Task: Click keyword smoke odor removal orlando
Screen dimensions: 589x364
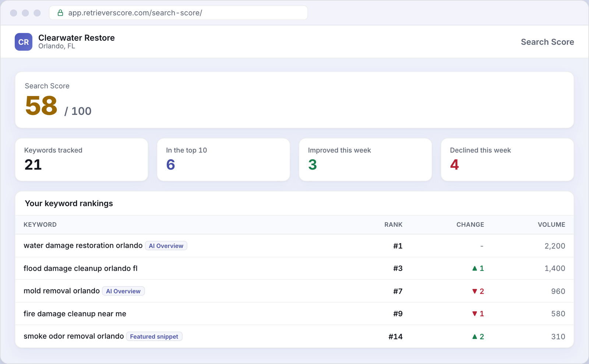Action: pyautogui.click(x=74, y=336)
